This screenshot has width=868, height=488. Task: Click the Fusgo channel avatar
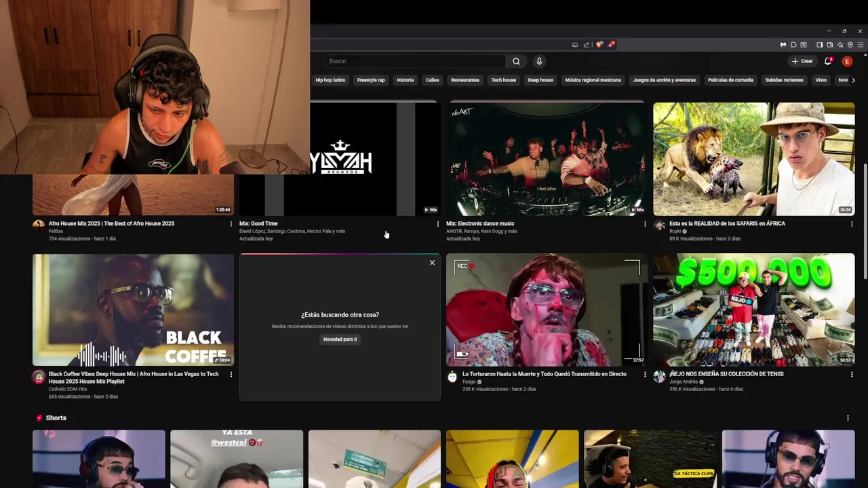(452, 376)
